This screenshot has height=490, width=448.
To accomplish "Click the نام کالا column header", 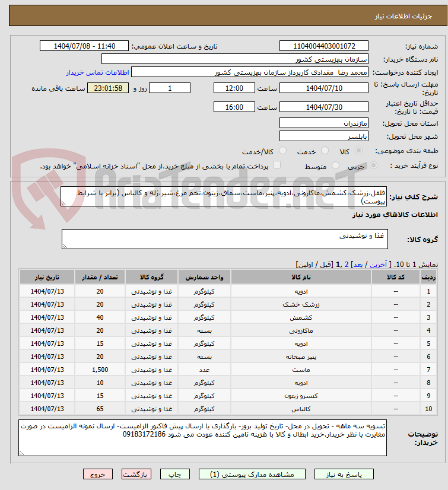I will tap(301, 277).
